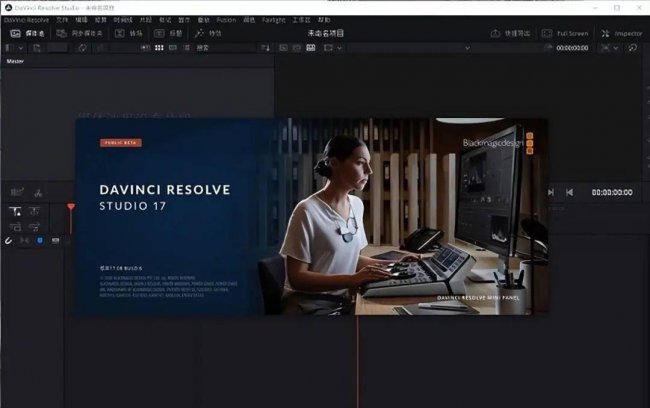Open the 调色 color menu
The image size is (650, 408).
click(249, 20)
